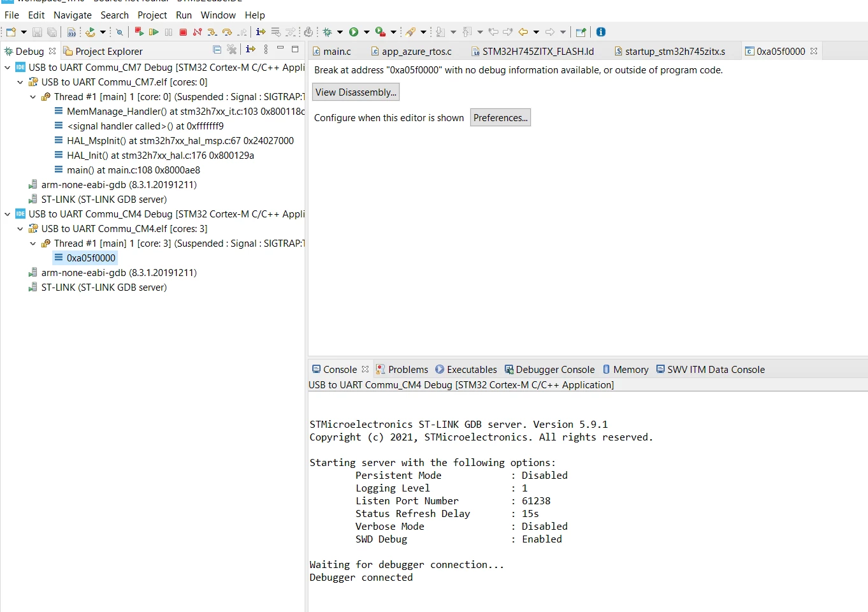Viewport: 868px width, 612px height.
Task: Close the 0xa05f0000 editor tab
Action: click(x=814, y=51)
